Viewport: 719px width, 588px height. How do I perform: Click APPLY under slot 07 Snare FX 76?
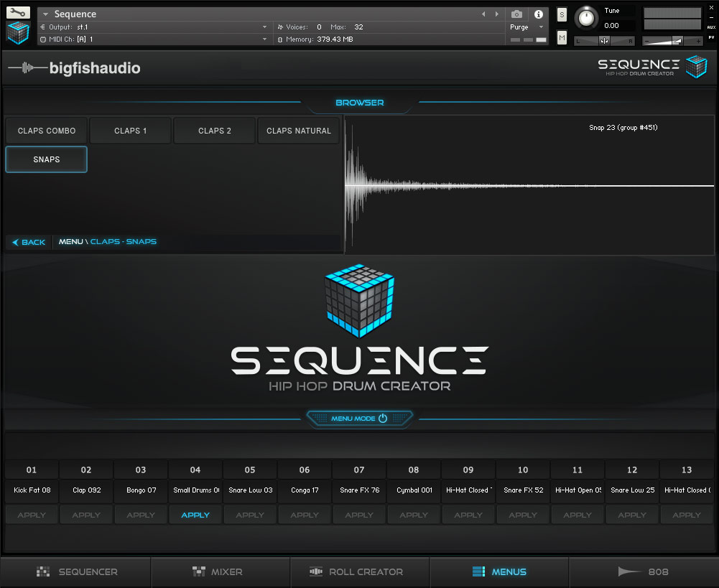[359, 515]
